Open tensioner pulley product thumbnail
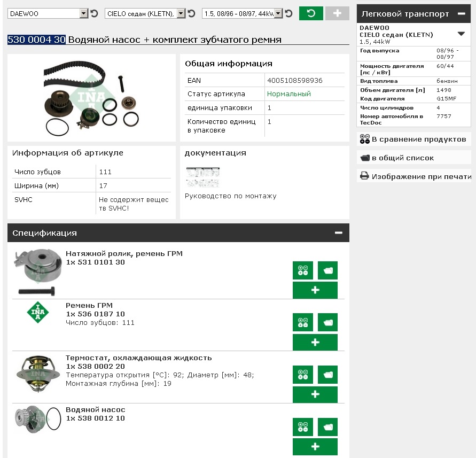This screenshot has height=458, width=476. (x=37, y=272)
